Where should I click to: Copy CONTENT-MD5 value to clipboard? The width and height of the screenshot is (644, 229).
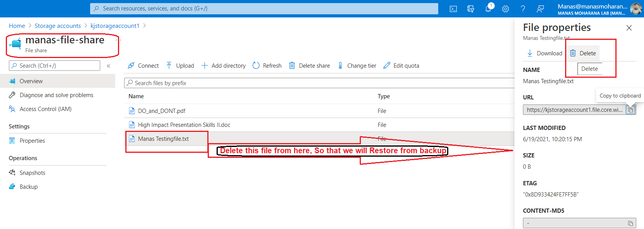coord(630,223)
